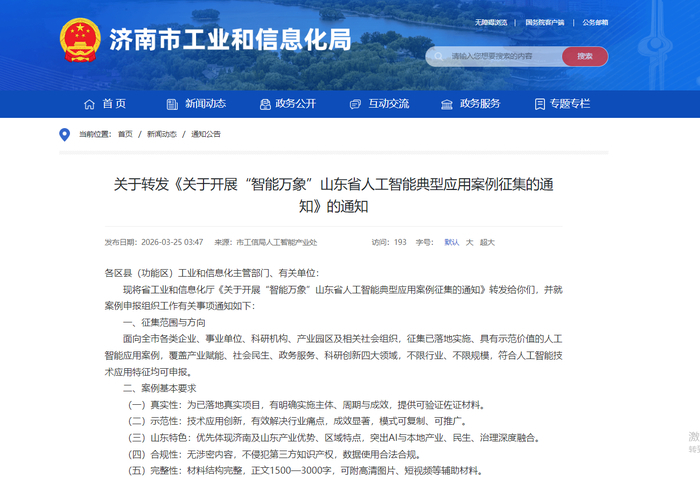700x478 pixels.
Task: Click the icon beside 政务公开
Action: tap(264, 104)
